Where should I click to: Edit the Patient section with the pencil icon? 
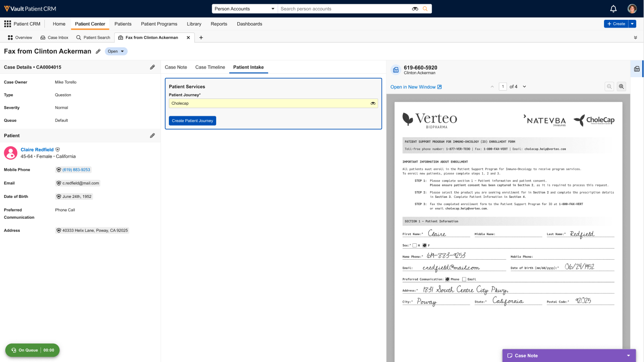152,136
